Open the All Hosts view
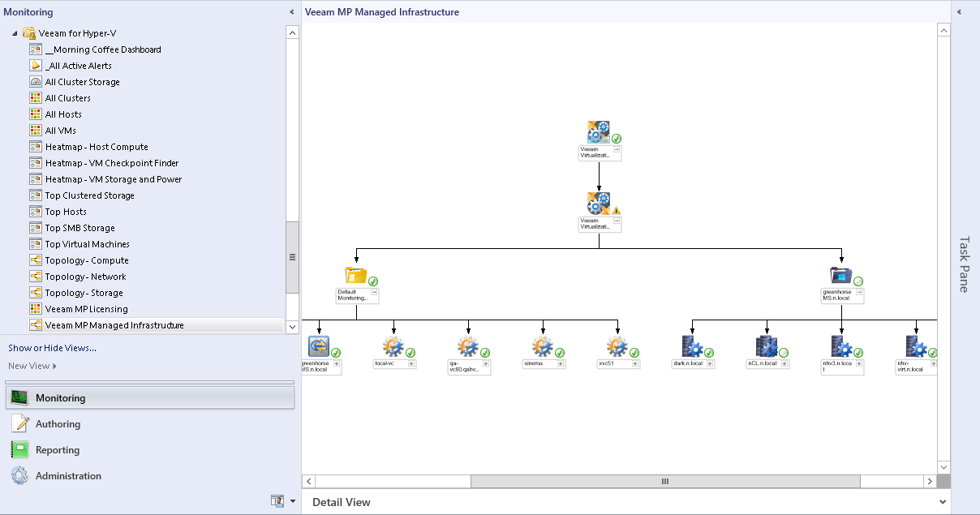Viewport: 980px width, 515px height. [63, 114]
